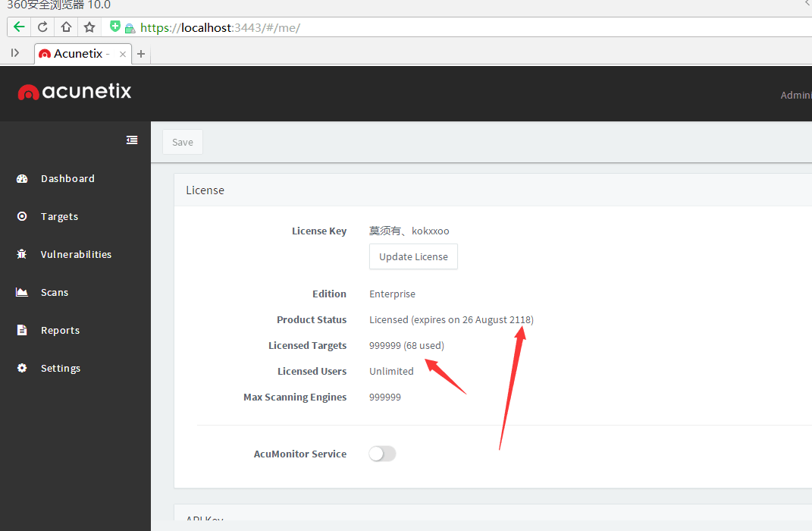Click the 999999 (68 used) value
This screenshot has height=531, width=812.
click(406, 346)
